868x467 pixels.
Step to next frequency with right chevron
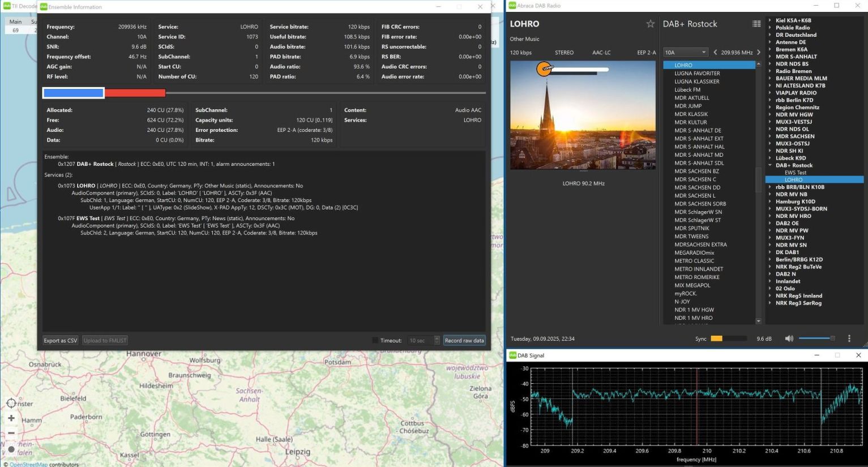point(759,53)
